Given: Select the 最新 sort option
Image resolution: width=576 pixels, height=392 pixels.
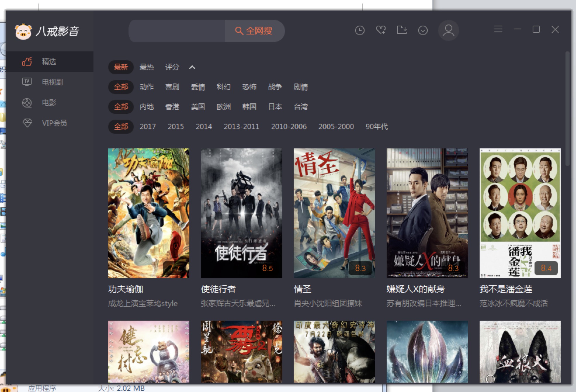Looking at the screenshot, I should tap(121, 67).
